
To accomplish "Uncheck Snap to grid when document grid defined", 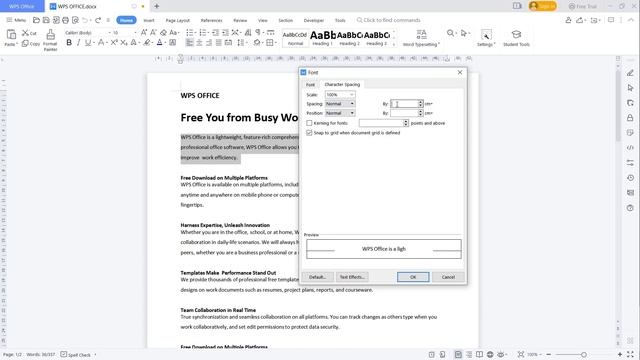I will click(309, 133).
